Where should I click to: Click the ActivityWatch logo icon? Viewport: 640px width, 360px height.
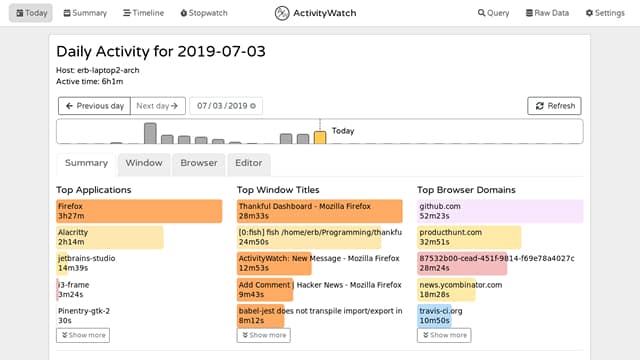(x=282, y=13)
